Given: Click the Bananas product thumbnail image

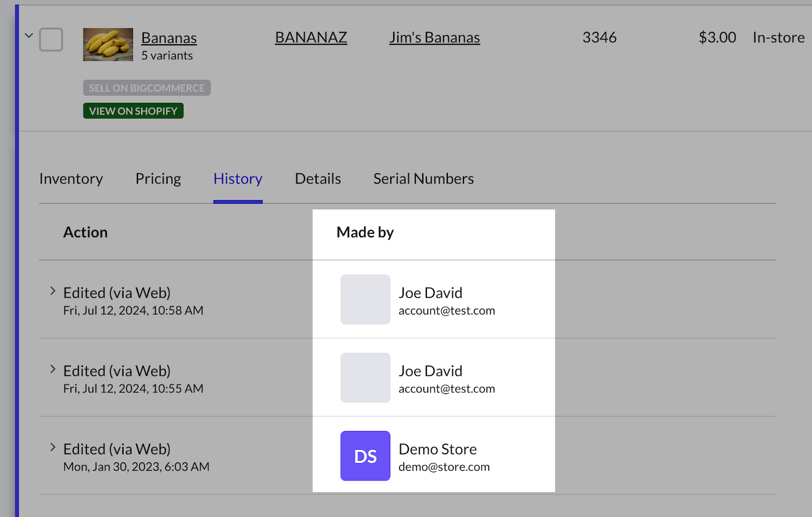Looking at the screenshot, I should pyautogui.click(x=108, y=45).
